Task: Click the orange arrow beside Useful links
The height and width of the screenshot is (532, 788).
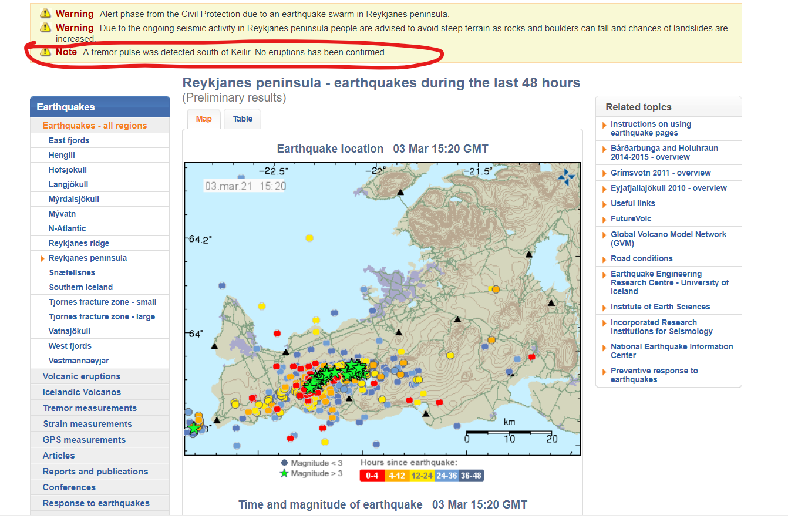Action: pos(604,204)
